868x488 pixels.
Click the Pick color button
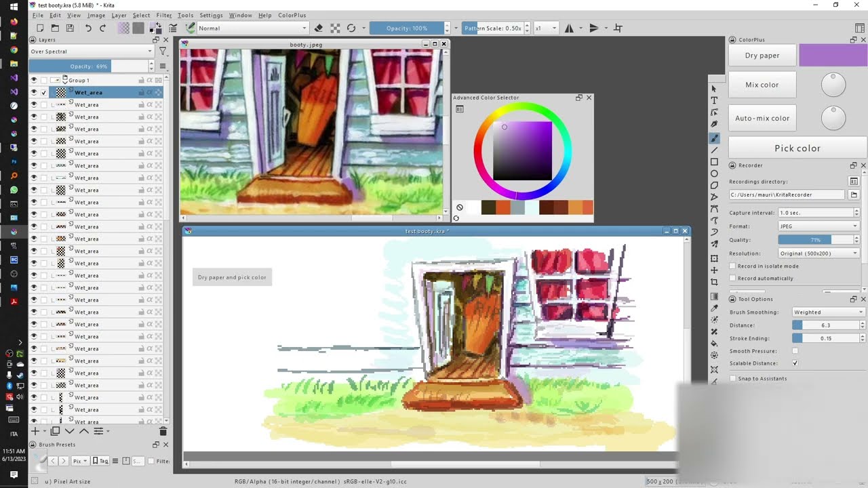pyautogui.click(x=797, y=148)
